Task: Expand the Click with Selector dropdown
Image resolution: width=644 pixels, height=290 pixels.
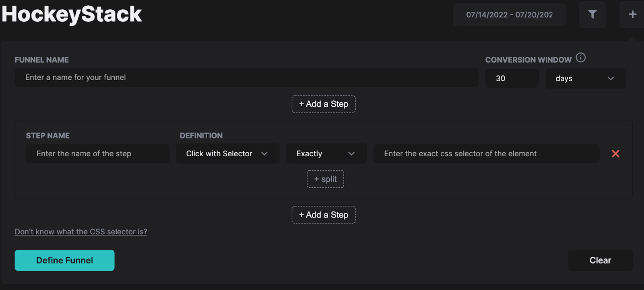Action: pos(227,153)
